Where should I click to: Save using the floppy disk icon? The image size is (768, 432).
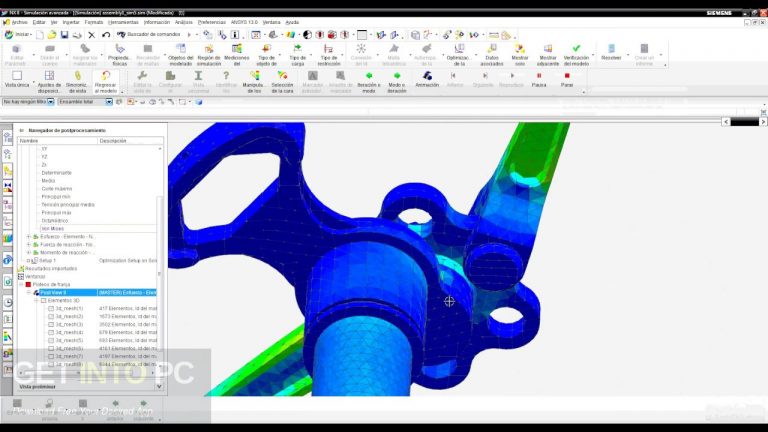64,34
